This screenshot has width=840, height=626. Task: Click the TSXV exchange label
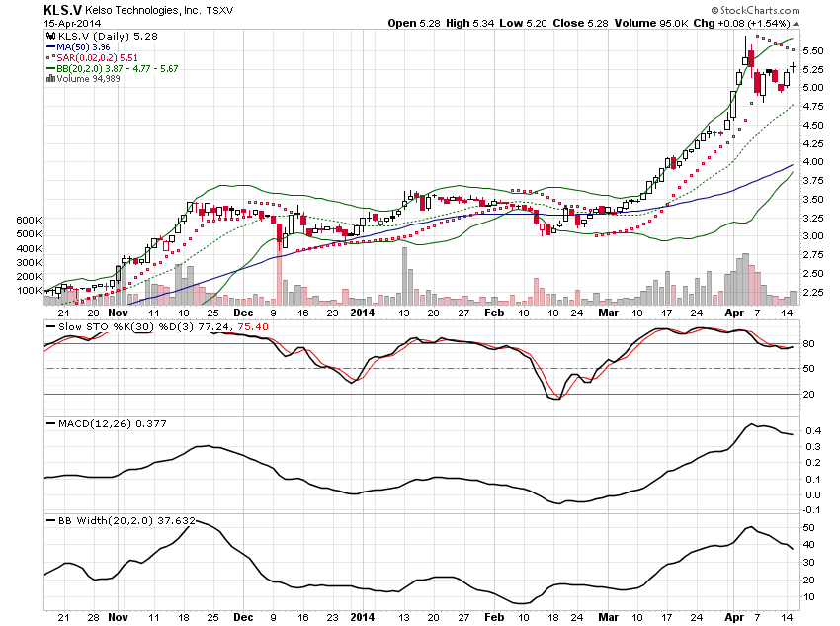(x=219, y=10)
